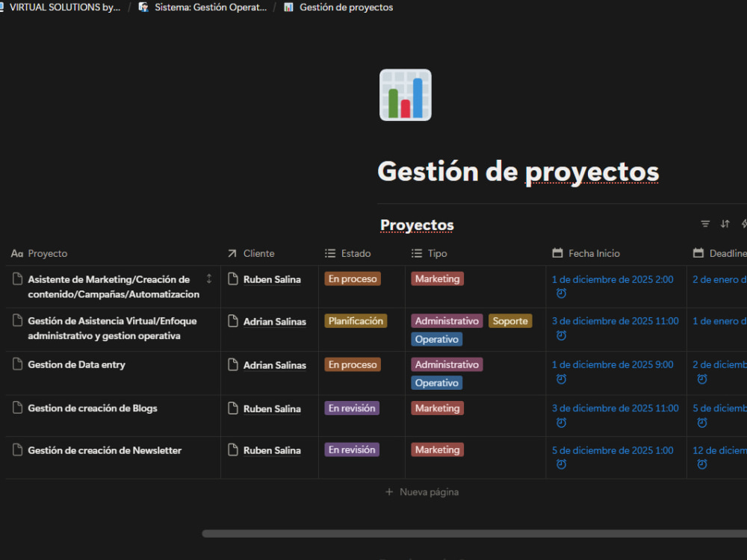Click alarm icon under Deadline 12 de diciembre

pyautogui.click(x=701, y=464)
